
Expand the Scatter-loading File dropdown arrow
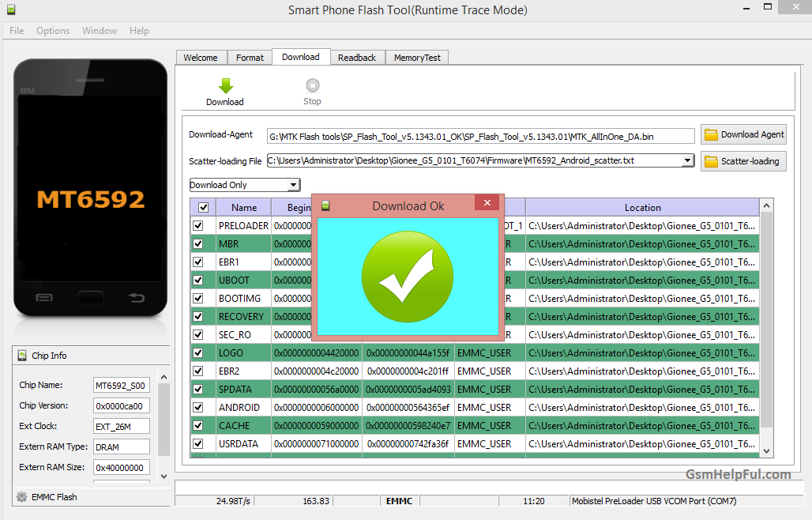(687, 160)
